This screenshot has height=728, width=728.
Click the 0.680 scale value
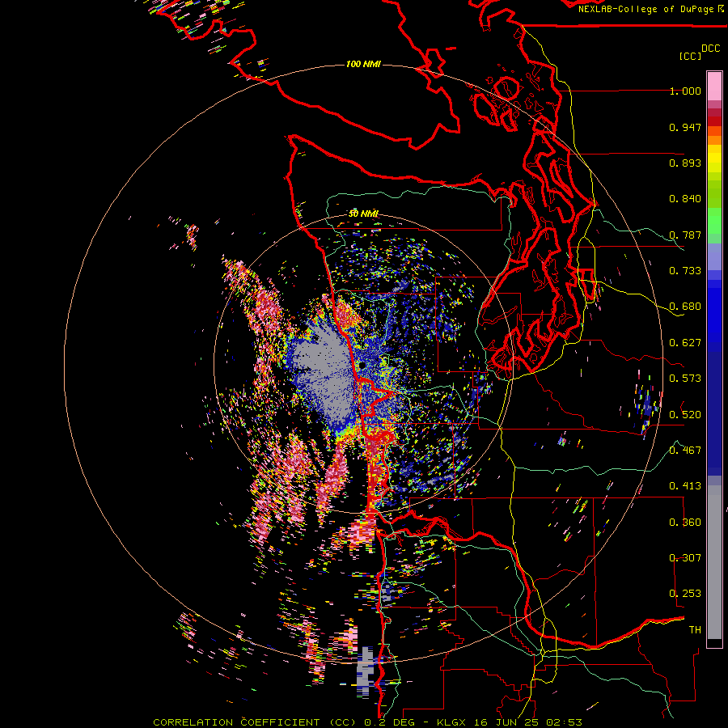tap(685, 307)
